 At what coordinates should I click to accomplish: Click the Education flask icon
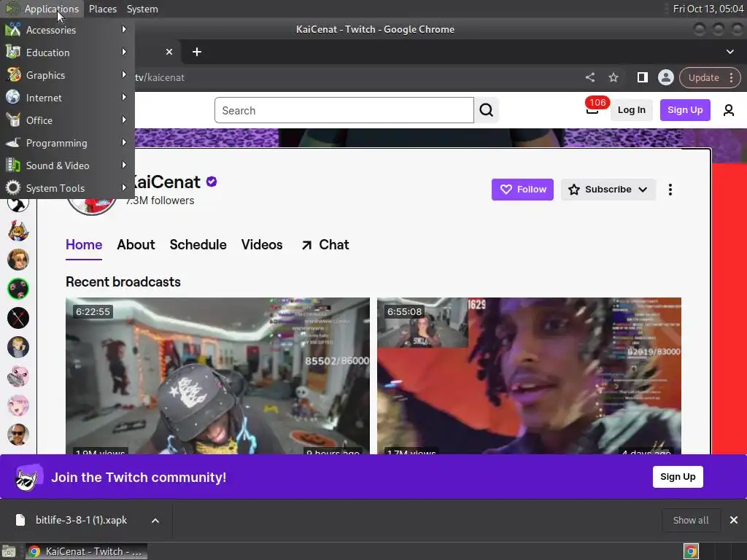click(13, 52)
